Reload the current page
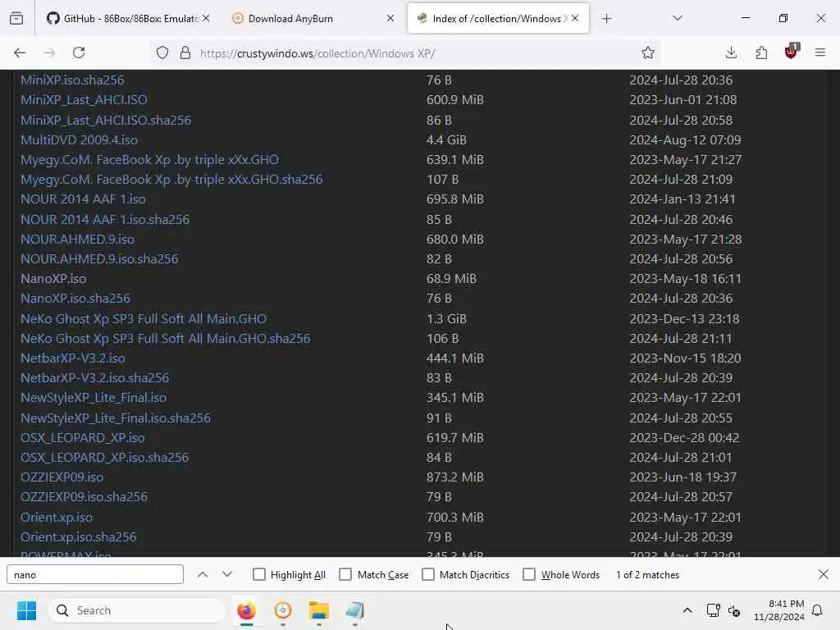This screenshot has width=840, height=630. point(79,52)
